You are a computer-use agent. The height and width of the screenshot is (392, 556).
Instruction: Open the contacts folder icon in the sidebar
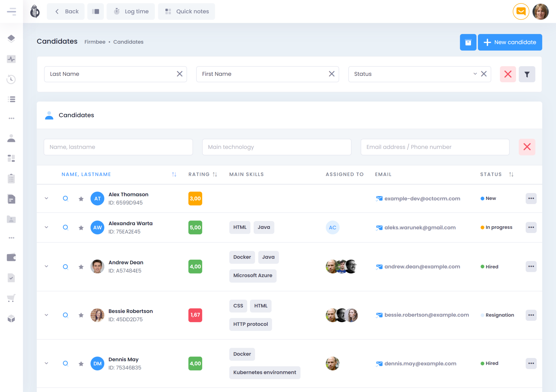click(x=11, y=219)
